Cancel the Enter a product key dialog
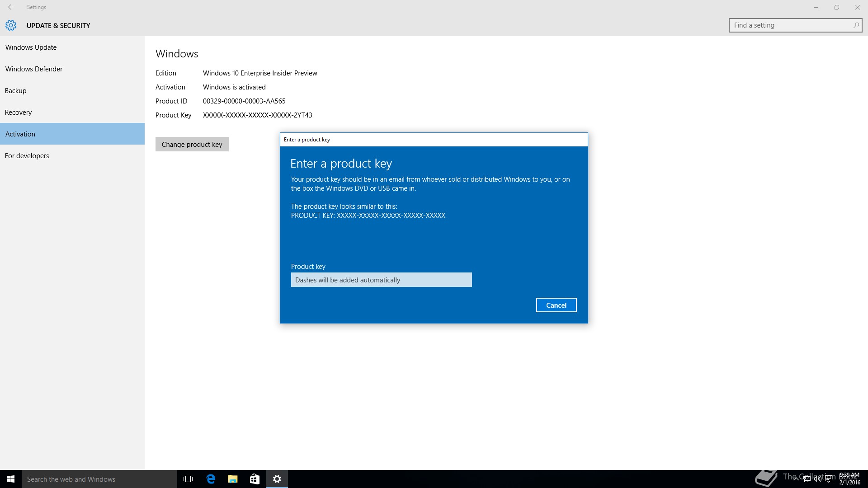The width and height of the screenshot is (868, 488). (x=556, y=305)
